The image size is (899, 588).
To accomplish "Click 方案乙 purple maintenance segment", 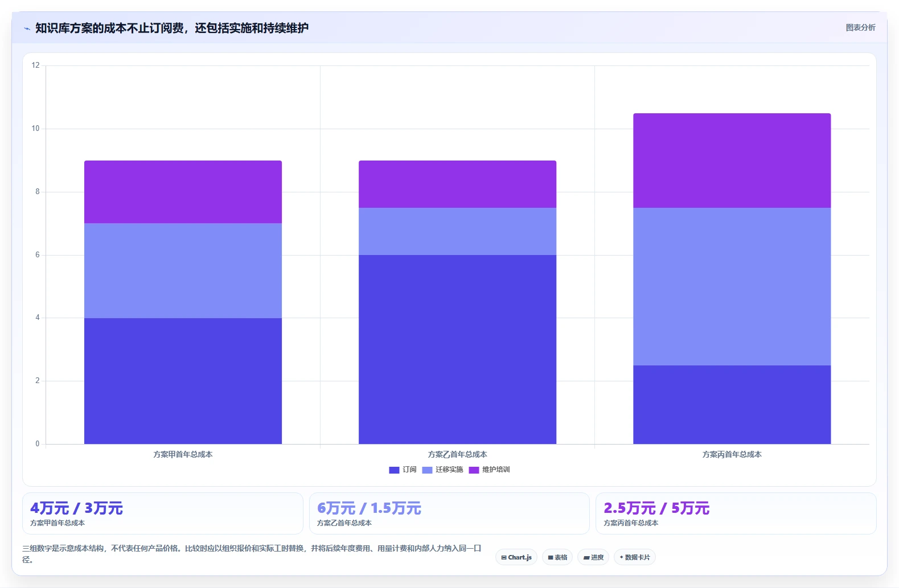I will [457, 184].
